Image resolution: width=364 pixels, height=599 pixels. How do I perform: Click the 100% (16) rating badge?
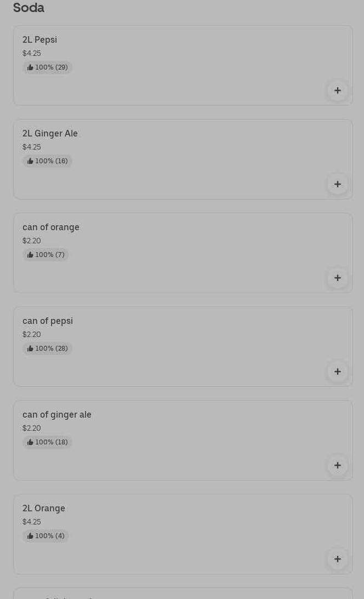pos(48,161)
